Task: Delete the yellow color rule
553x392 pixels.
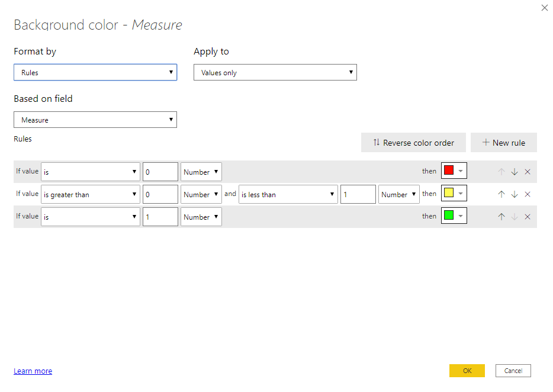Action: [x=528, y=194]
